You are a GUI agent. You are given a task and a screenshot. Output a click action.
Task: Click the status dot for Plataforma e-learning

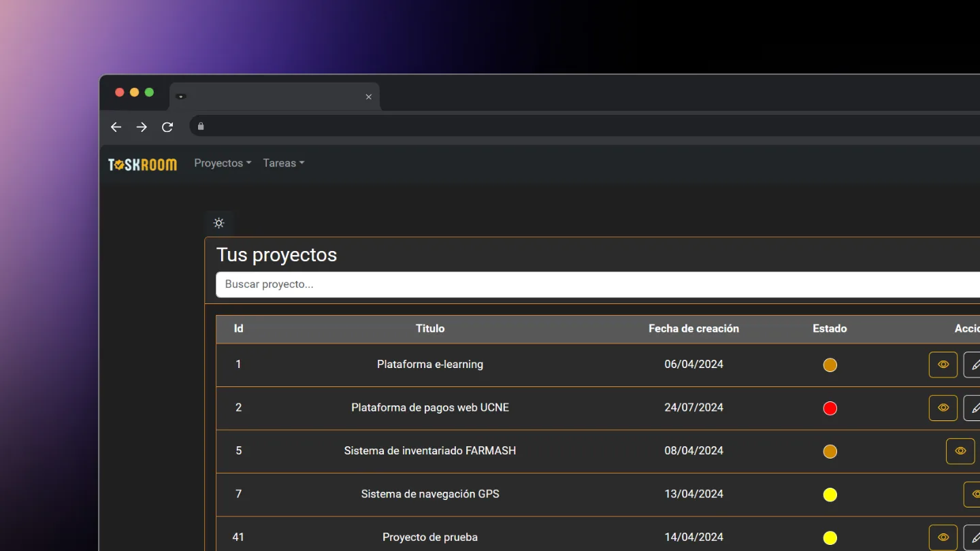click(830, 365)
